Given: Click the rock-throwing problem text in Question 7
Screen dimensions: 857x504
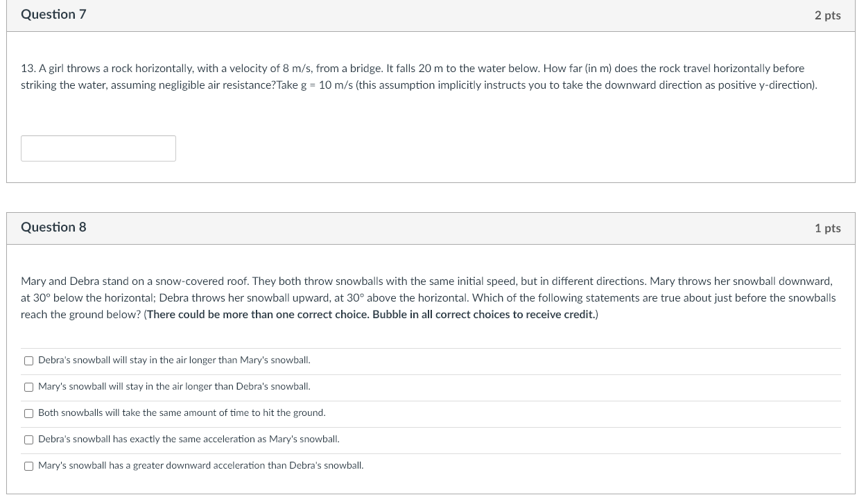Looking at the screenshot, I should pyautogui.click(x=419, y=76).
